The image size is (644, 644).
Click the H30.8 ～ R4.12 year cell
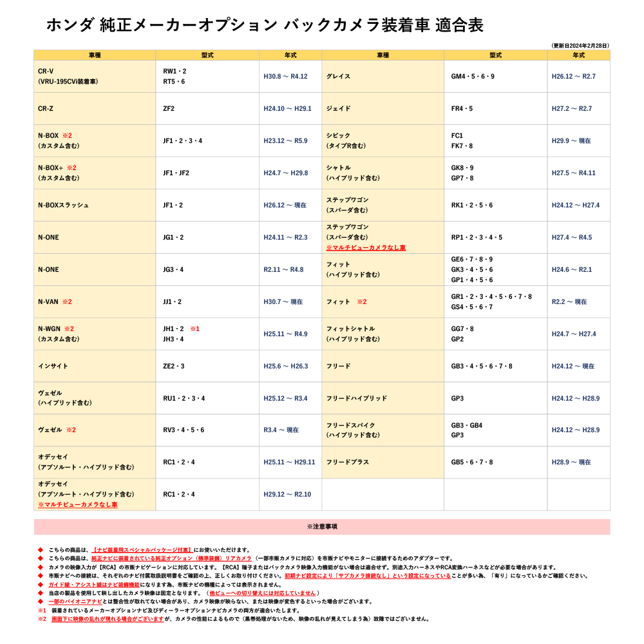point(290,77)
